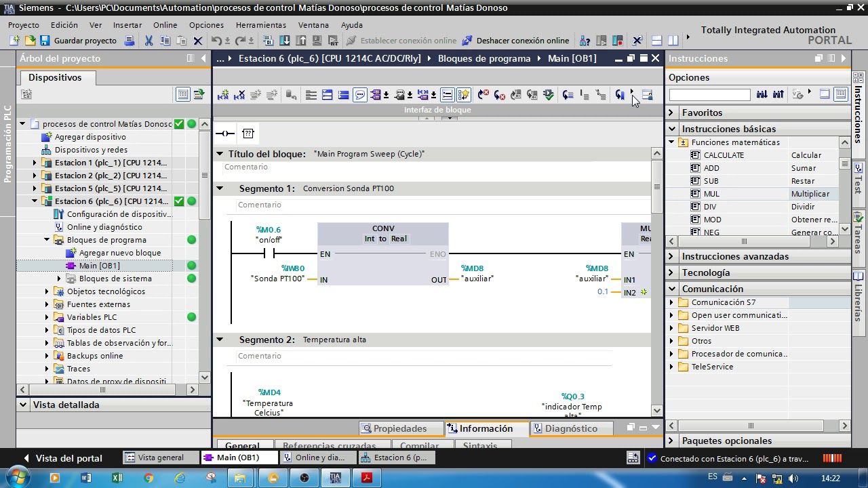Click the new project icon
This screenshot has width=868, height=488.
tap(15, 41)
